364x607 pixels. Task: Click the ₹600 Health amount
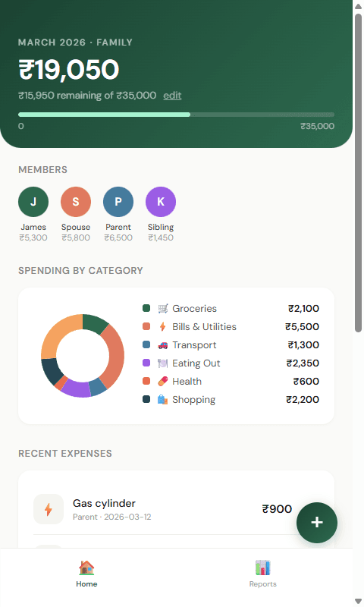pyautogui.click(x=306, y=382)
